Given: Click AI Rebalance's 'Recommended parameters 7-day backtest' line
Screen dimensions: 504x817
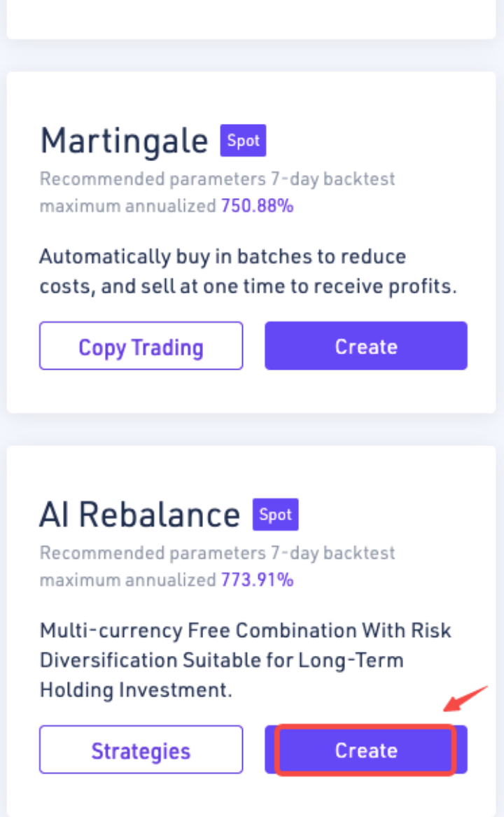Looking at the screenshot, I should [217, 553].
